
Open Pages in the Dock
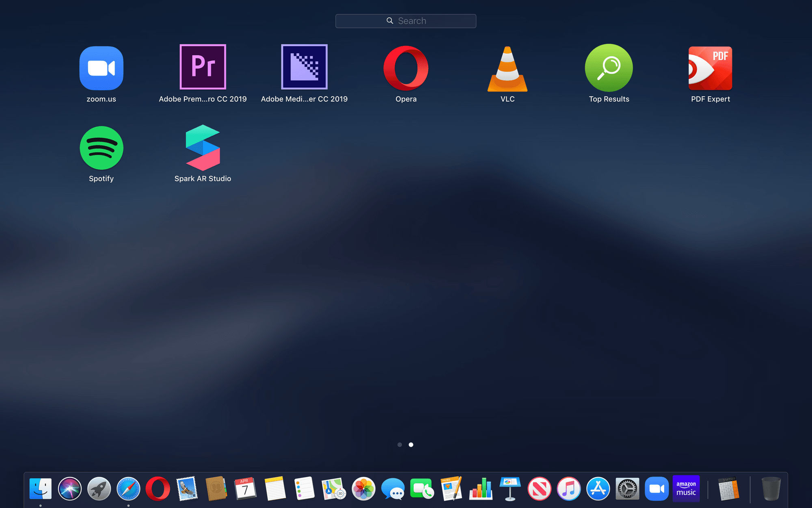point(451,488)
